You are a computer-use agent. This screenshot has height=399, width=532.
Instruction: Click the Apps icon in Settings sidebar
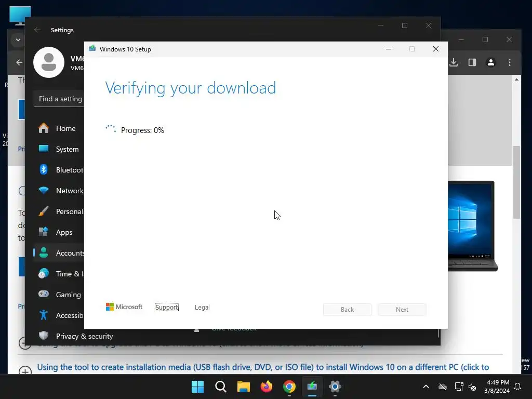(x=44, y=232)
